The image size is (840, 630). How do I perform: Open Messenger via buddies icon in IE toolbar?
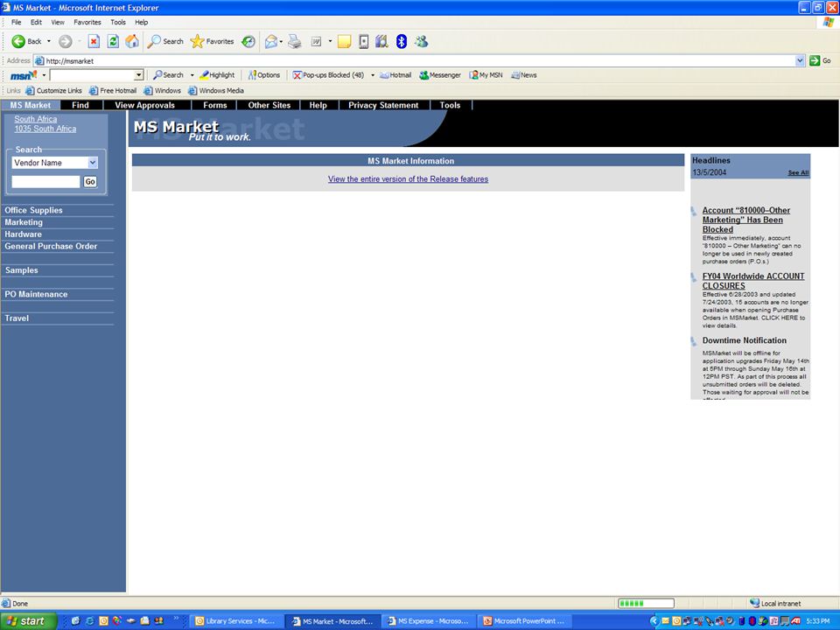coord(421,41)
